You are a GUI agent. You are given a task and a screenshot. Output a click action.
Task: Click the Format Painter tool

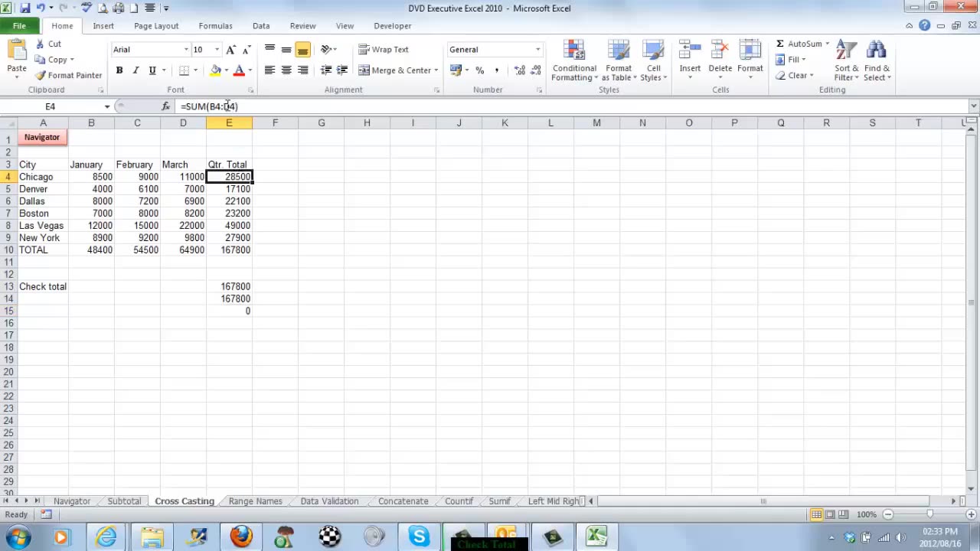tap(68, 75)
